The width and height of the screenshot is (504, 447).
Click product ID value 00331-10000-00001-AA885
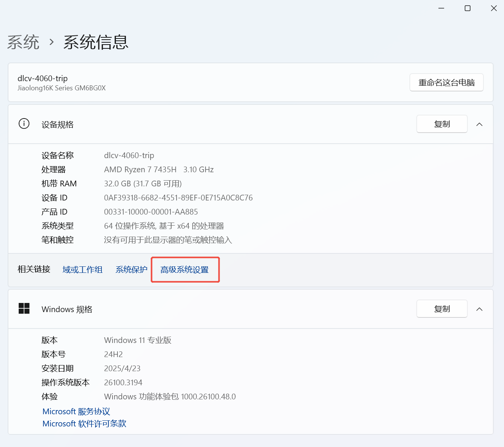coord(151,212)
